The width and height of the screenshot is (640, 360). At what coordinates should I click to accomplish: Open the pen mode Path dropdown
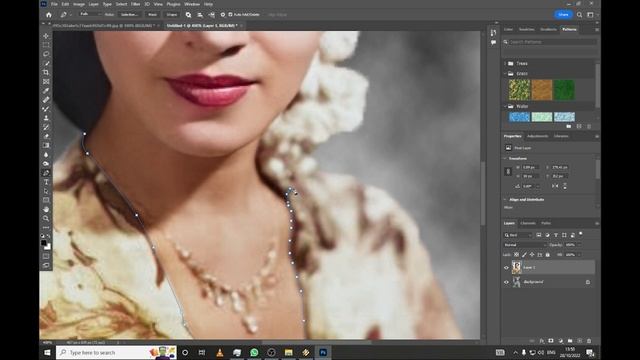(x=90, y=14)
